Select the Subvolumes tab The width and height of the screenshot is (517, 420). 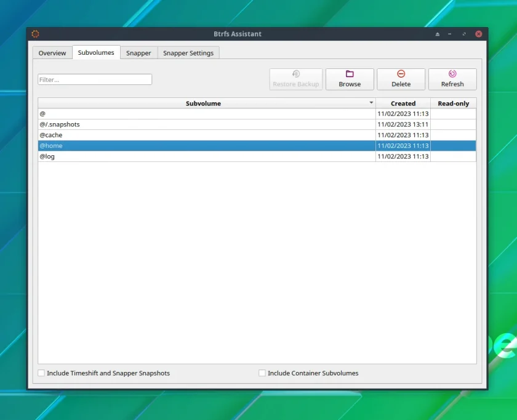[x=96, y=52]
